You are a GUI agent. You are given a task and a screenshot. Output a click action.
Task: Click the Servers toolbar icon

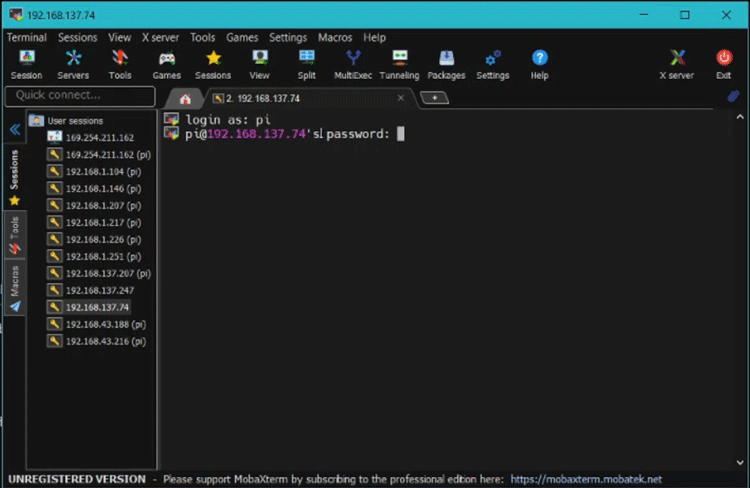(73, 64)
